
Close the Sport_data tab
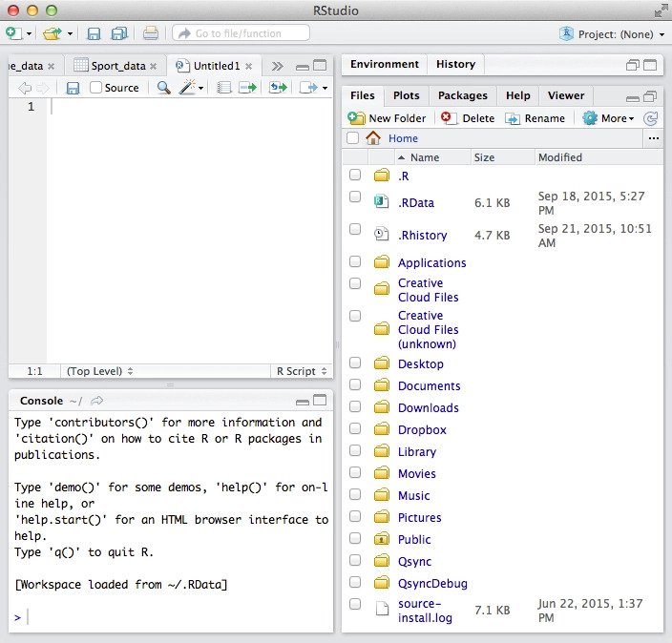[153, 67]
